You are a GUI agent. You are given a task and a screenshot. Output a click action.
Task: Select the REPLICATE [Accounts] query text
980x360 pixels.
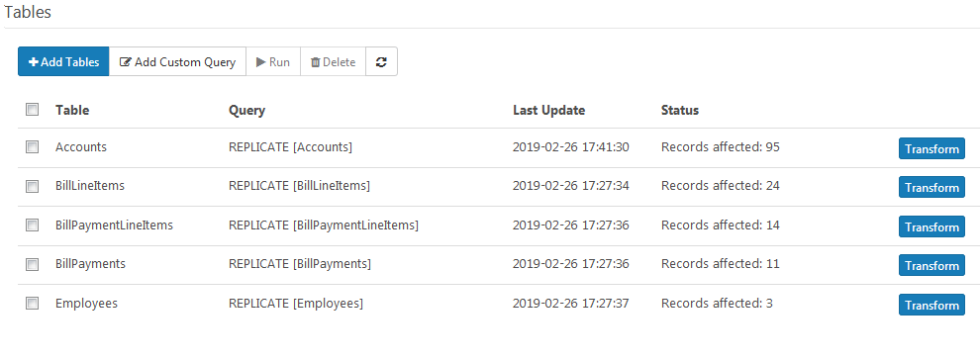[291, 147]
